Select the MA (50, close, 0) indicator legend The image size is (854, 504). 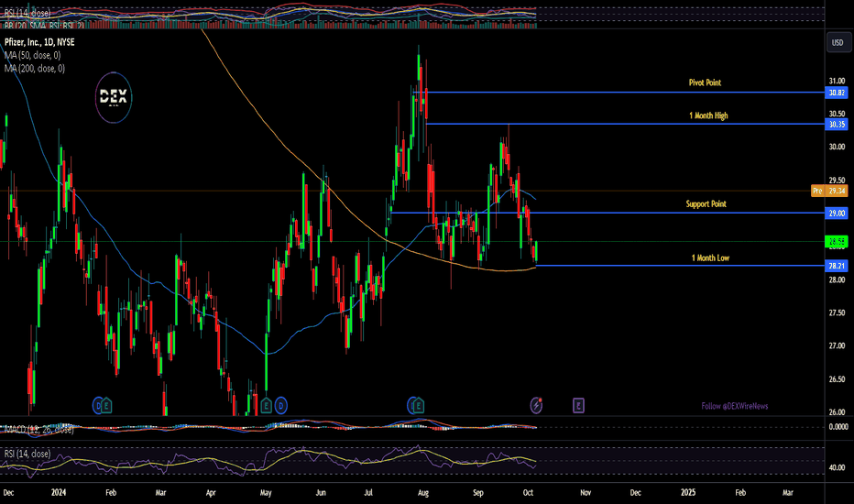pyautogui.click(x=33, y=55)
